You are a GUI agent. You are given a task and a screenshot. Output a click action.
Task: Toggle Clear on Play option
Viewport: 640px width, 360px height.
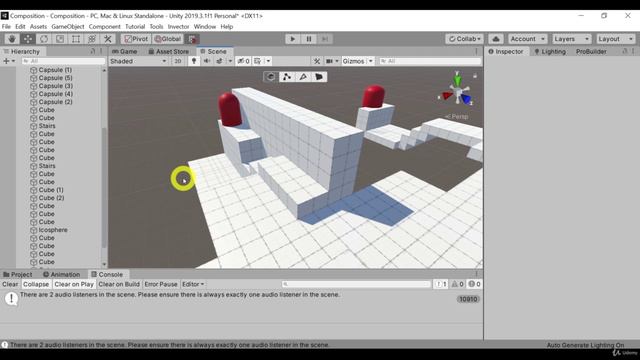click(x=74, y=284)
